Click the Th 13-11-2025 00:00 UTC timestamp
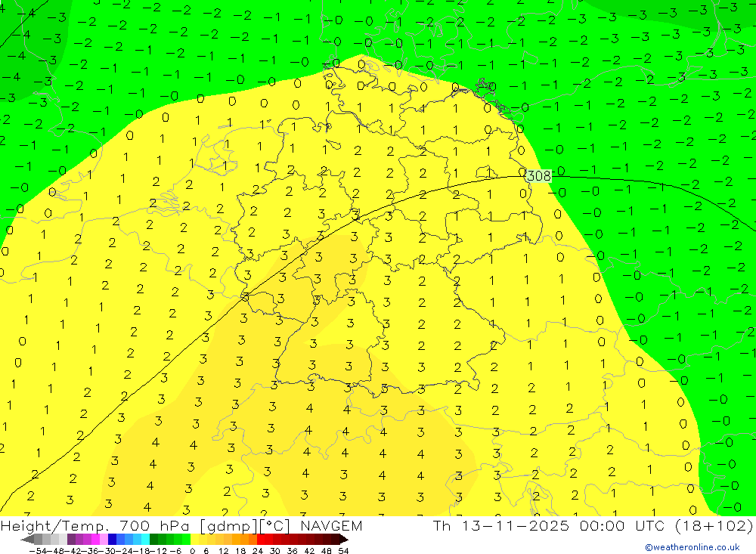The width and height of the screenshot is (756, 554). 549,525
